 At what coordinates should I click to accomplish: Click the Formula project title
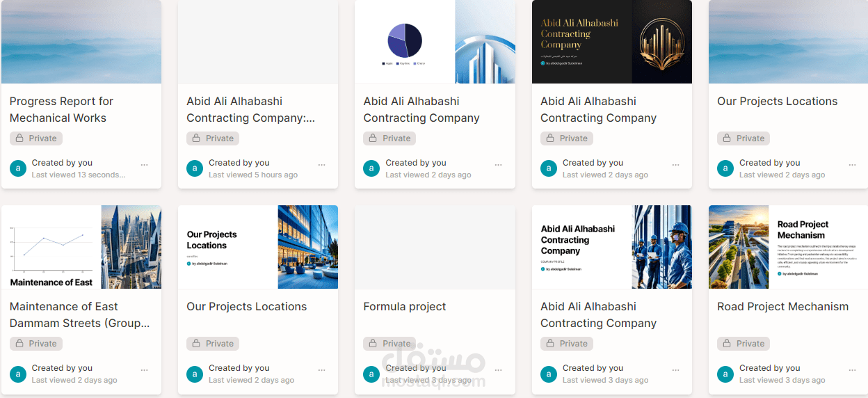405,307
